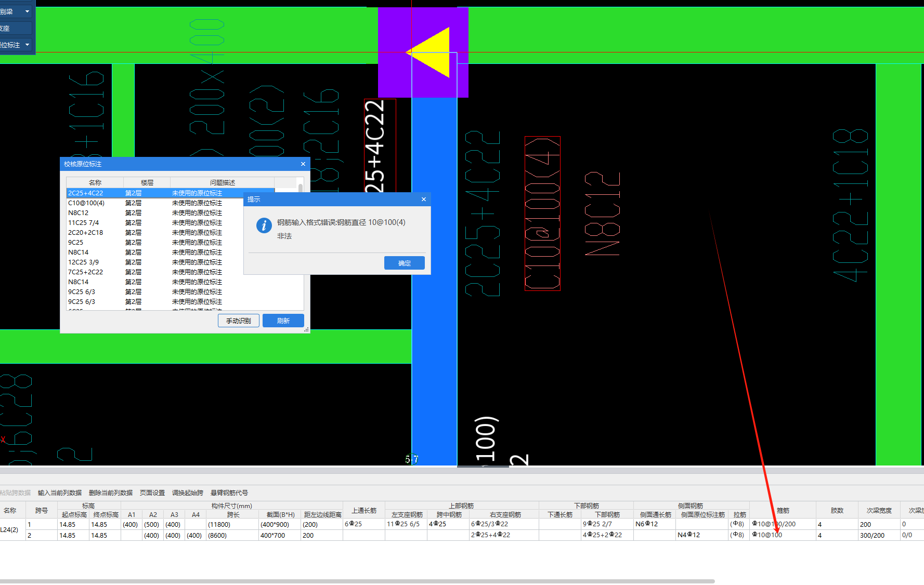Image resolution: width=924 pixels, height=585 pixels.
Task: Click the 问题描述 column header
Action: coord(222,183)
